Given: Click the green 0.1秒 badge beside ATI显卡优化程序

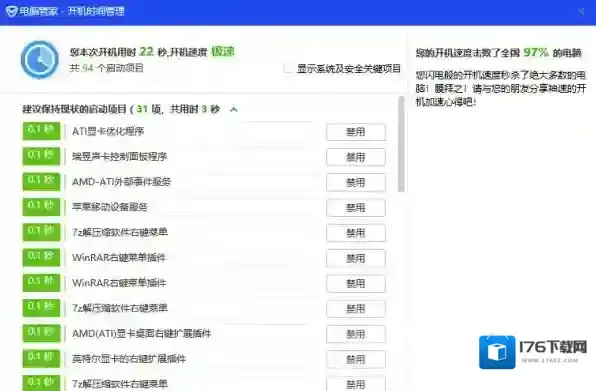Looking at the screenshot, I should (x=41, y=131).
